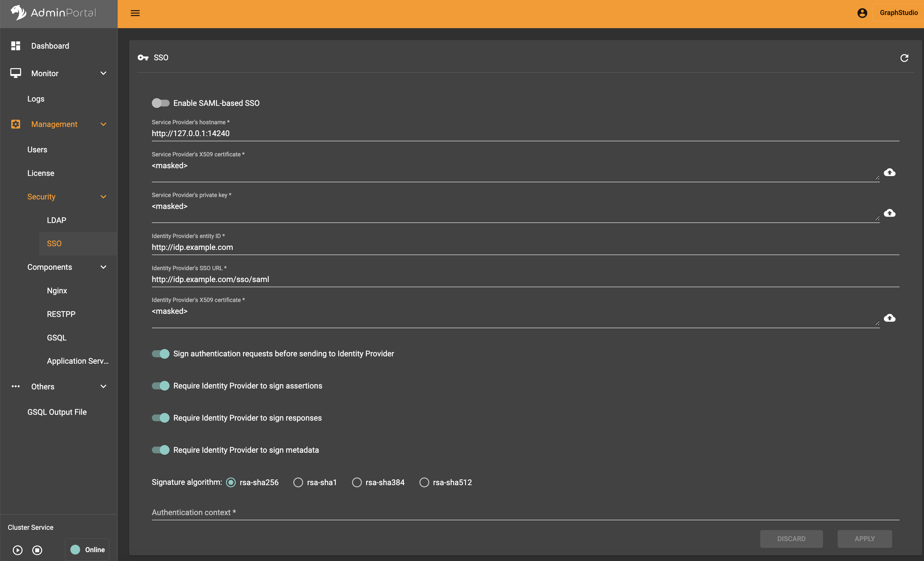Click the refresh icon in SSO panel
This screenshot has width=924, height=561.
pos(904,58)
